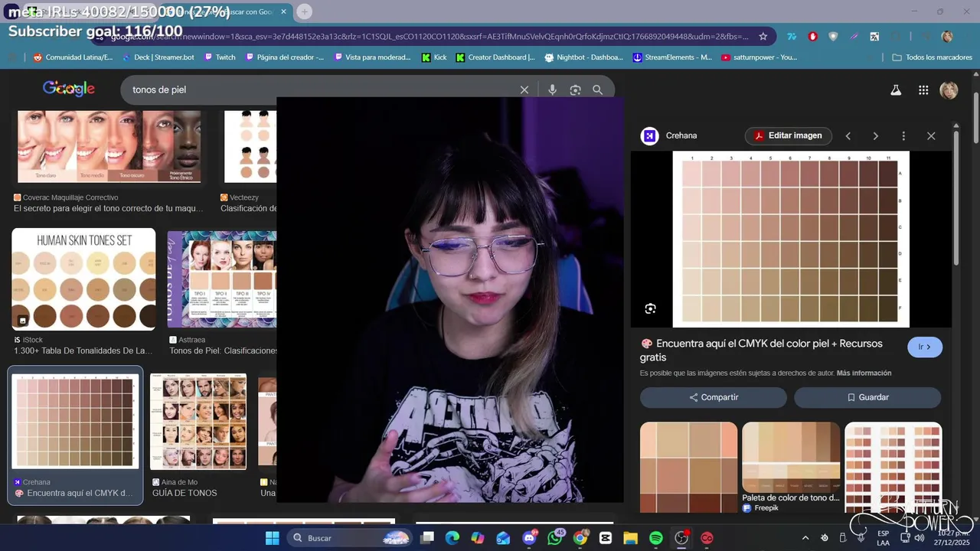Bookmark this page with star icon
The height and width of the screenshot is (551, 980).
pyautogui.click(x=763, y=36)
